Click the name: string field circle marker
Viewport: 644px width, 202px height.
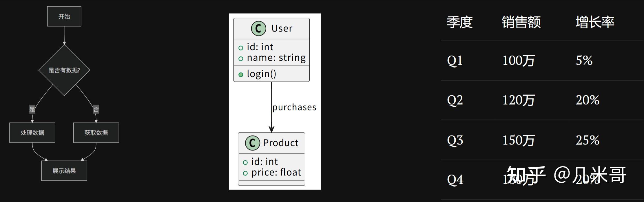[241, 59]
